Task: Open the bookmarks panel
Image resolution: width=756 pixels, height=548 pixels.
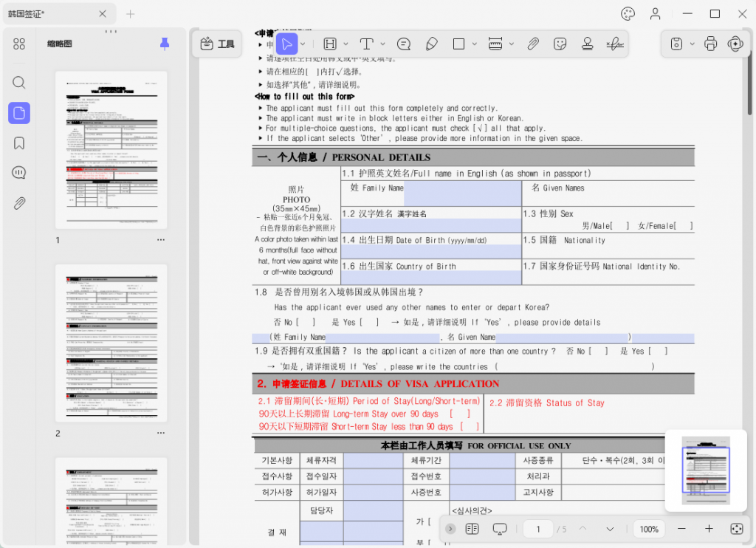Action: tap(18, 143)
